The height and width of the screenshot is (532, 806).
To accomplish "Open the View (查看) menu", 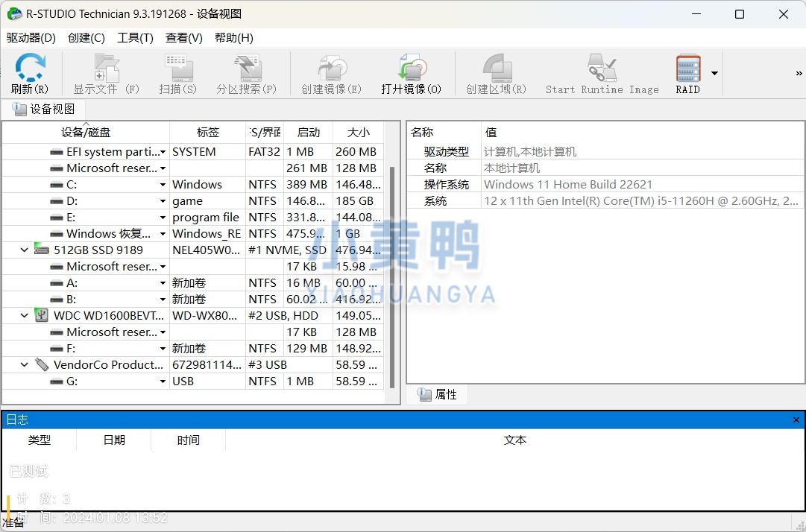I will point(184,38).
